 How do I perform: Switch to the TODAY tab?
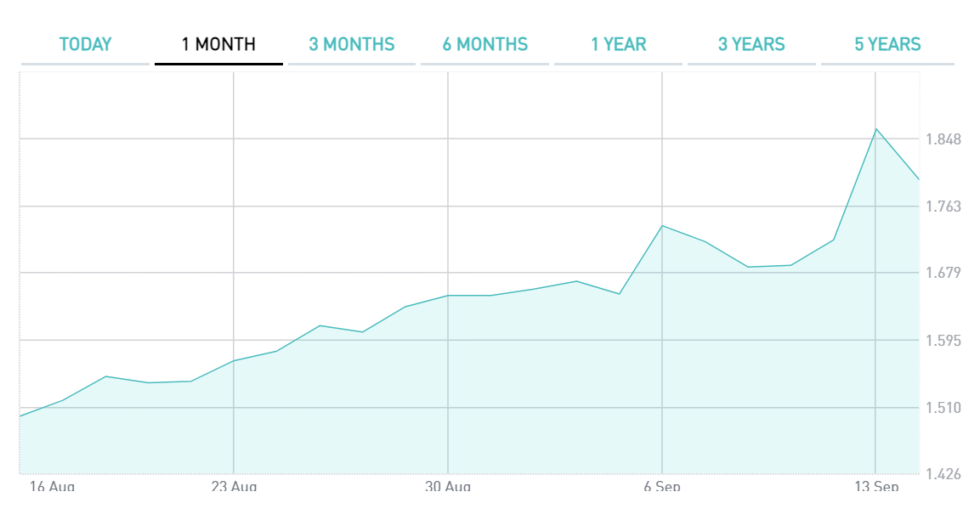85,44
